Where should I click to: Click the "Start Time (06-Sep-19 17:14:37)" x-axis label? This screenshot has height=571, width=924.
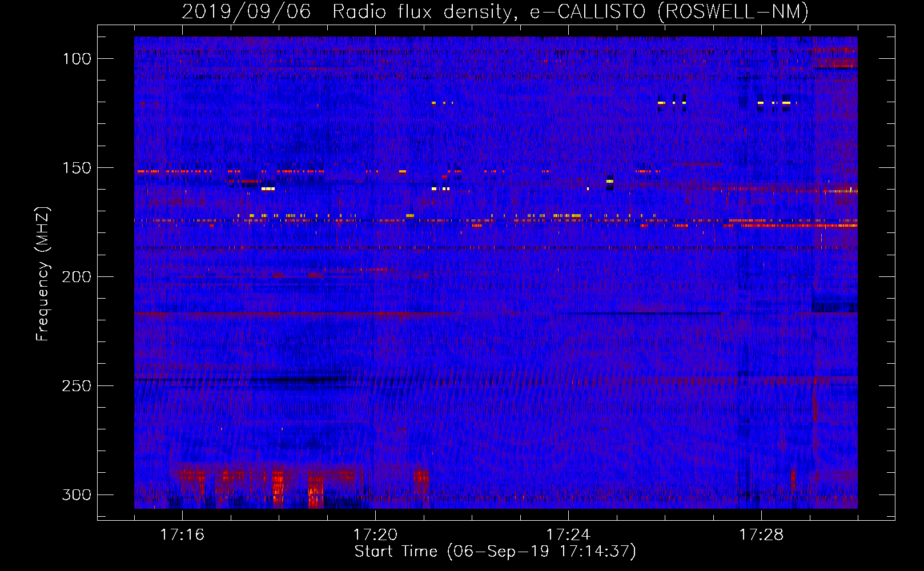pos(495,552)
